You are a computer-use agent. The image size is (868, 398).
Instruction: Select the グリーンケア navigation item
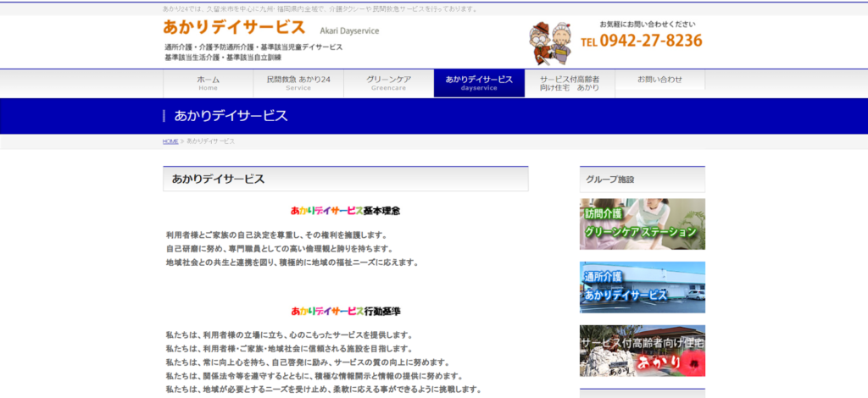click(388, 83)
